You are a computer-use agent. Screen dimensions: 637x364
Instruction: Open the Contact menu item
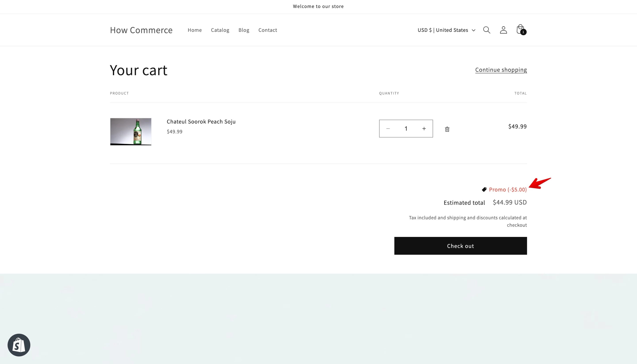click(267, 30)
